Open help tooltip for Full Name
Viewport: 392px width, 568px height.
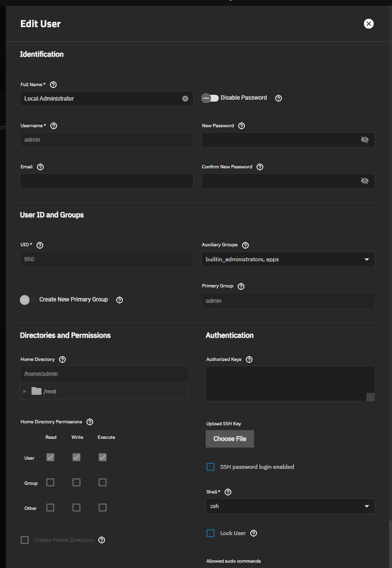(53, 84)
